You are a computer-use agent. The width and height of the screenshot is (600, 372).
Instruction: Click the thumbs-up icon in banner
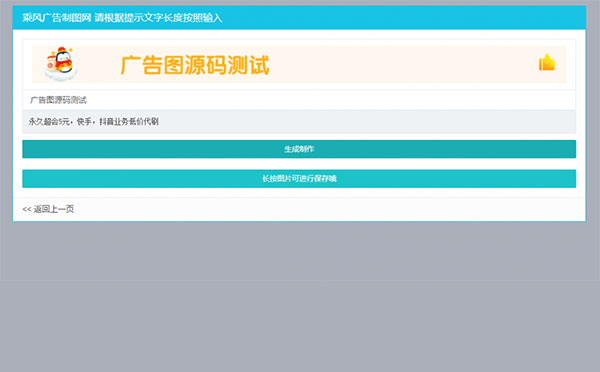coord(547,62)
